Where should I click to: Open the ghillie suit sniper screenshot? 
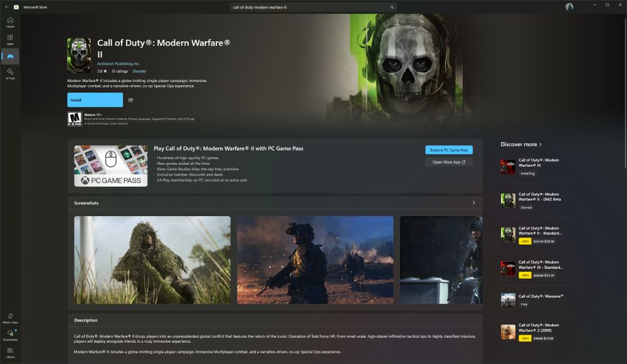tap(152, 260)
